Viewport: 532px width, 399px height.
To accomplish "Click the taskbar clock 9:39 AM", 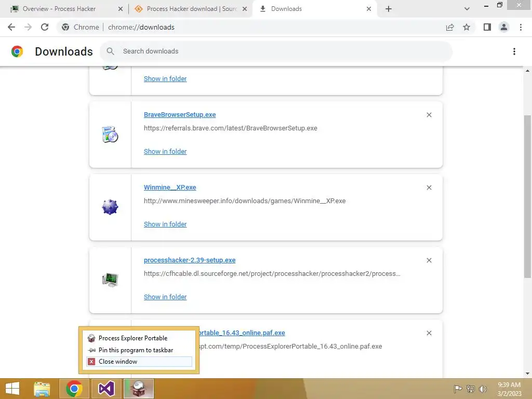I will tap(509, 389).
